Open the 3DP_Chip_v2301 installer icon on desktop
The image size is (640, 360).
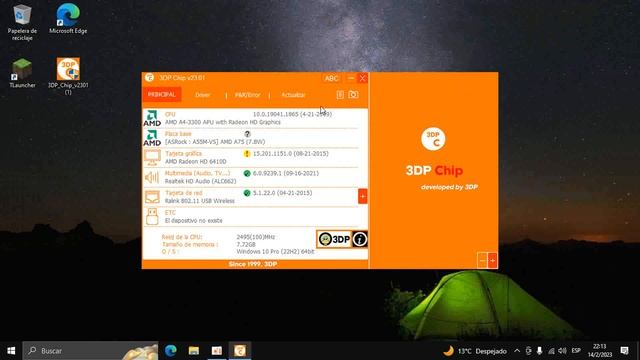[x=68, y=76]
